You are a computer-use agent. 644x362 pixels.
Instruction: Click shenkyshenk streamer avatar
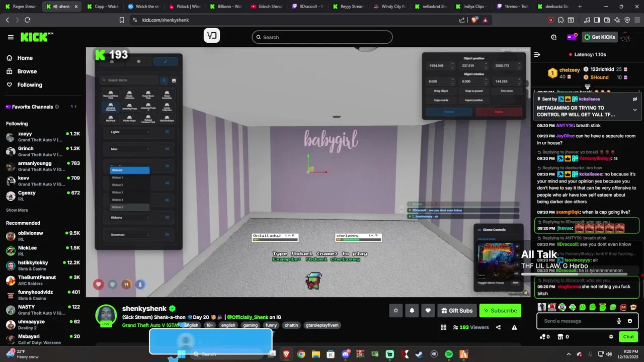[106, 316]
